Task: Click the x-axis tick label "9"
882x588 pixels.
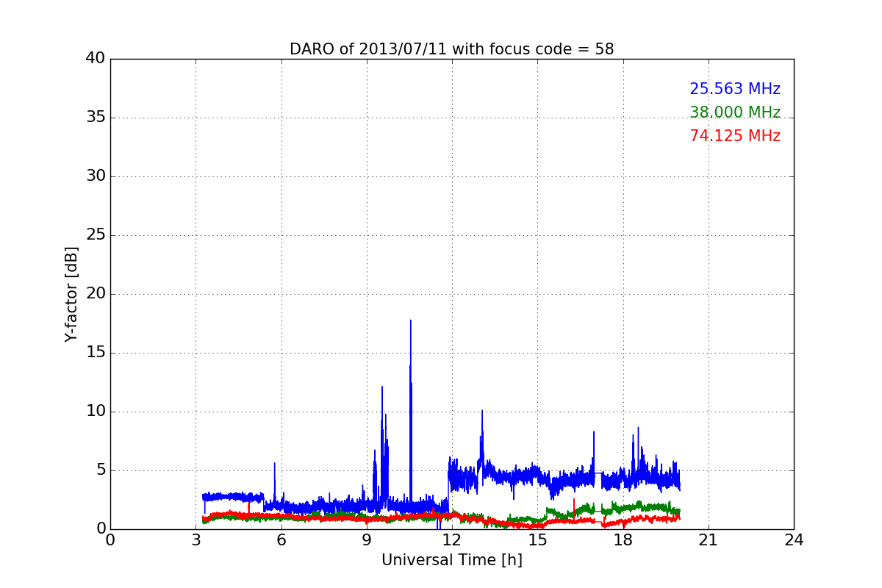Action: click(367, 540)
